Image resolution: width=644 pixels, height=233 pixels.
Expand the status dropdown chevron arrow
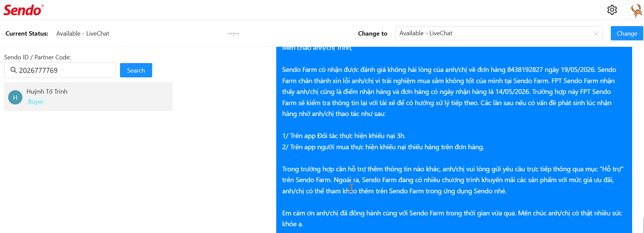(x=596, y=33)
